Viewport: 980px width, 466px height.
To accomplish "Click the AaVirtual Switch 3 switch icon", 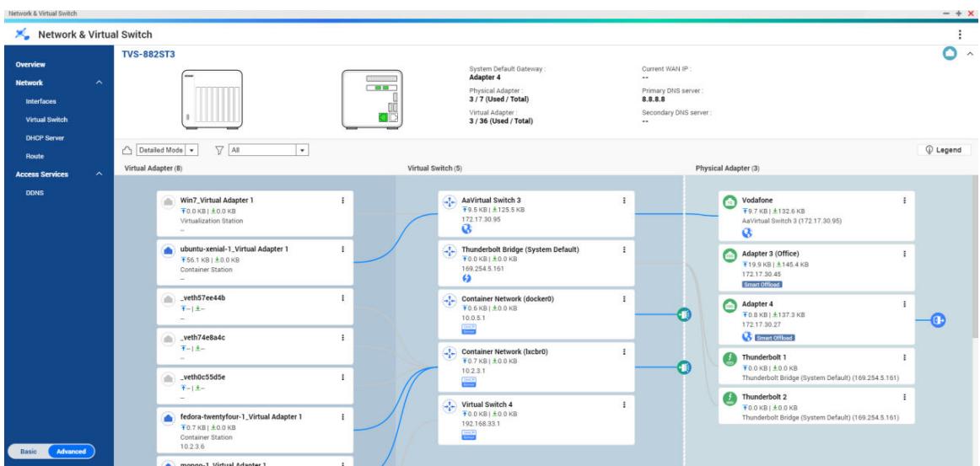I will click(x=449, y=202).
